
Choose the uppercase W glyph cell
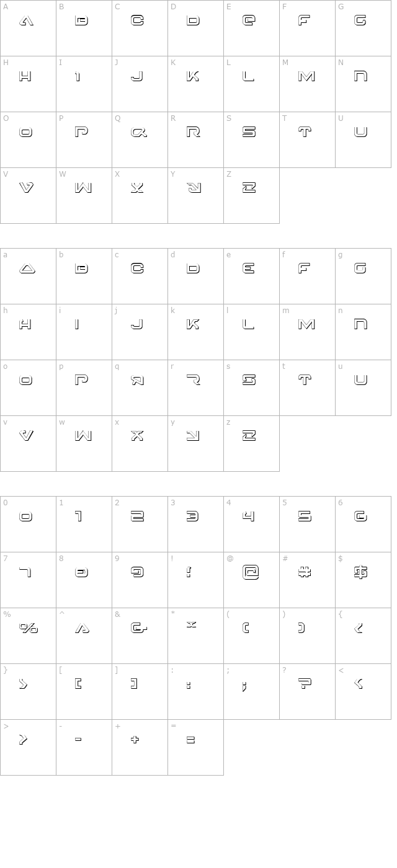click(x=84, y=195)
